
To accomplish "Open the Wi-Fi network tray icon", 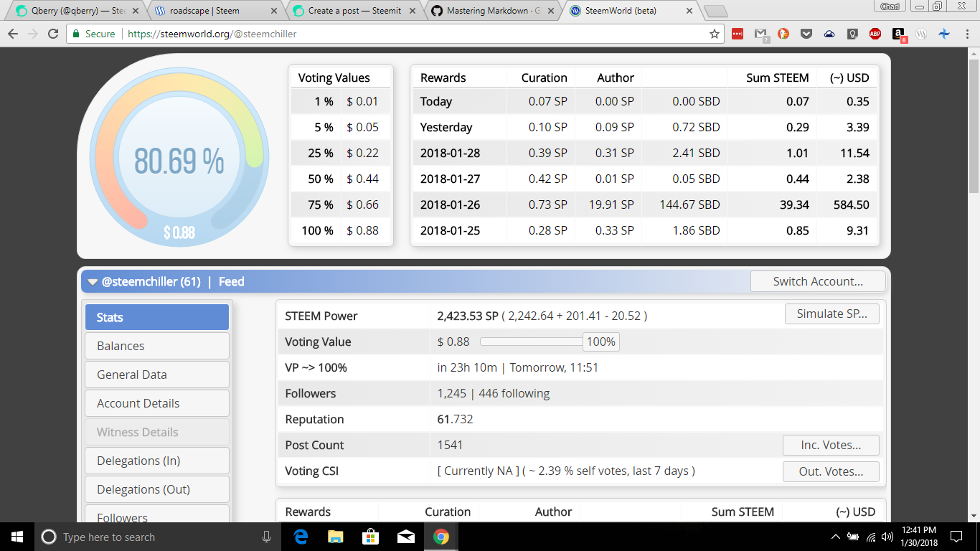I will (x=871, y=537).
